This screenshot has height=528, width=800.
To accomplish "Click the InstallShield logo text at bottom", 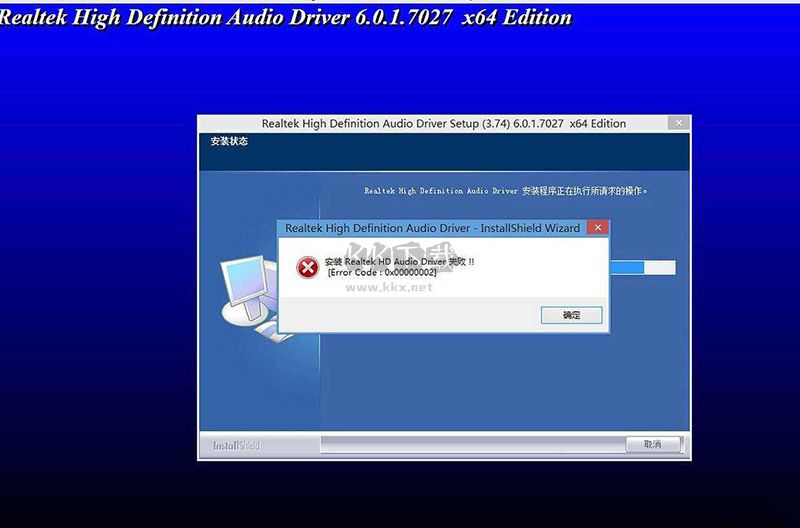I will (x=236, y=445).
